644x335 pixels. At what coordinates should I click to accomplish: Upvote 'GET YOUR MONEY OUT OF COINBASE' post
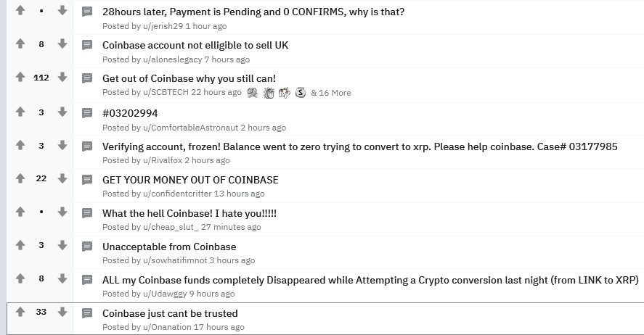click(20, 178)
